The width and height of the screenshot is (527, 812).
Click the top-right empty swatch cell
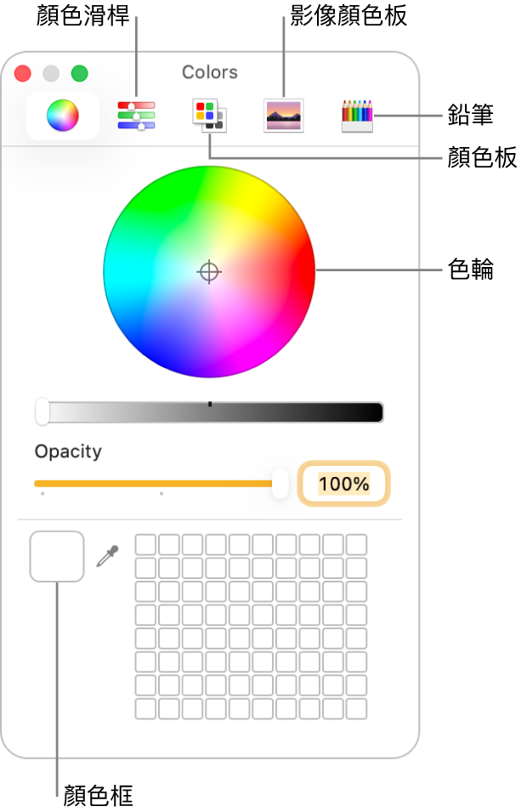pos(357,545)
